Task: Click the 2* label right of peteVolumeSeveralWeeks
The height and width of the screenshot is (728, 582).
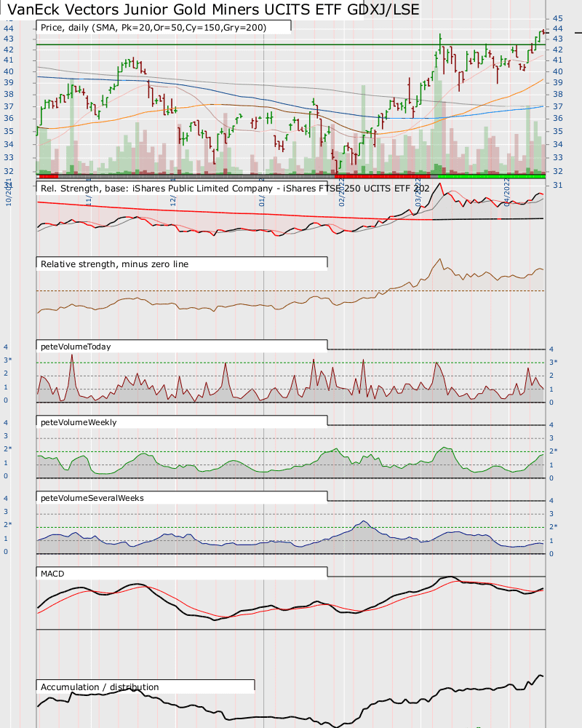Action: pyautogui.click(x=553, y=526)
